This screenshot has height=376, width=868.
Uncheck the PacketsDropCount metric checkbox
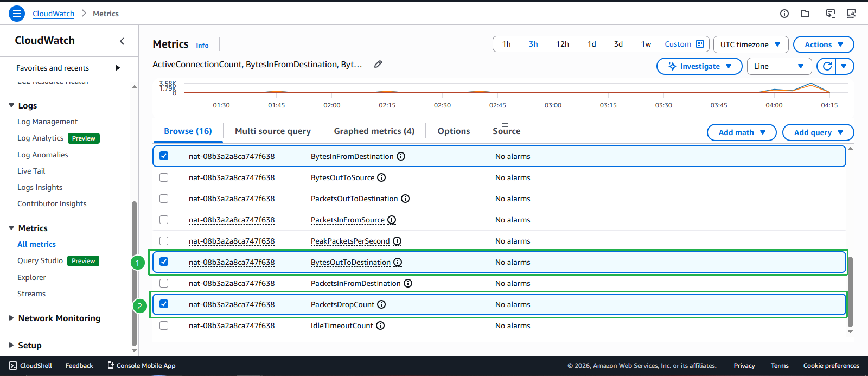tap(164, 304)
